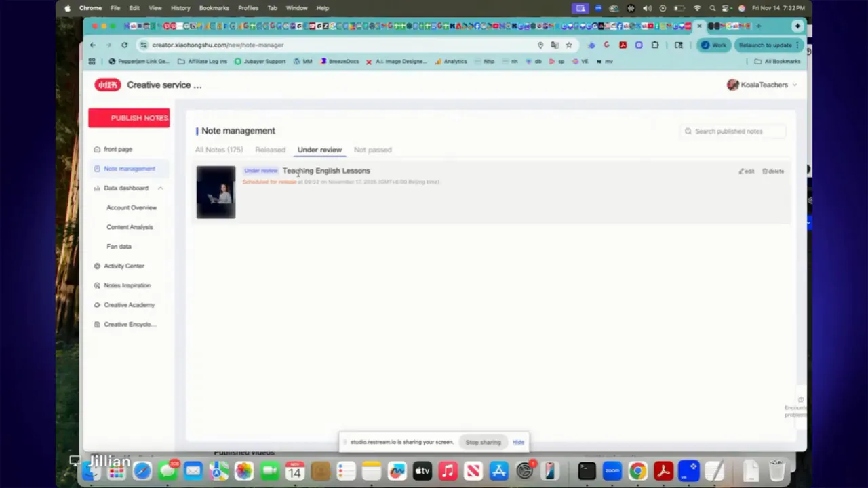
Task: Go back with the browser back arrow
Action: pyautogui.click(x=93, y=45)
